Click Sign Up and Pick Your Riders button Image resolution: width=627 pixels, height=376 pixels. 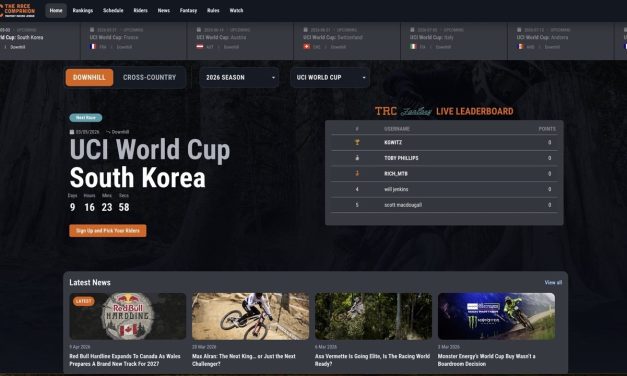pyautogui.click(x=108, y=231)
